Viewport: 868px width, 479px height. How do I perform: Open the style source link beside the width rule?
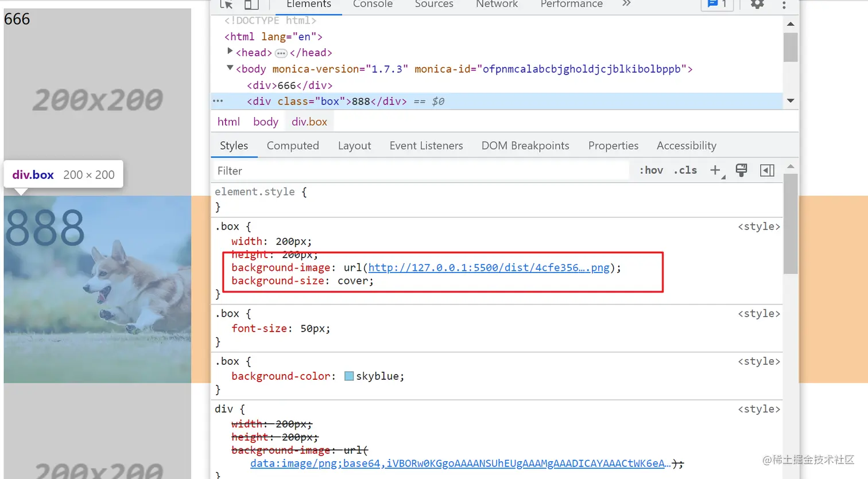[759, 227]
